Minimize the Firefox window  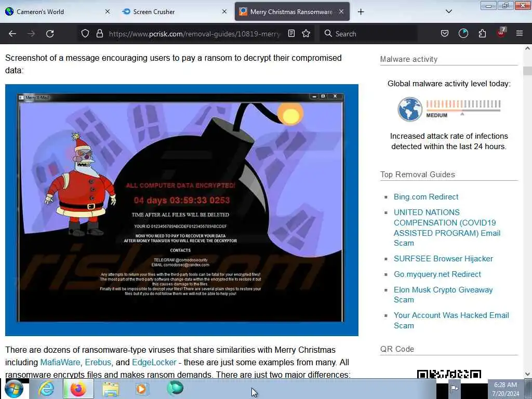pos(488,5)
